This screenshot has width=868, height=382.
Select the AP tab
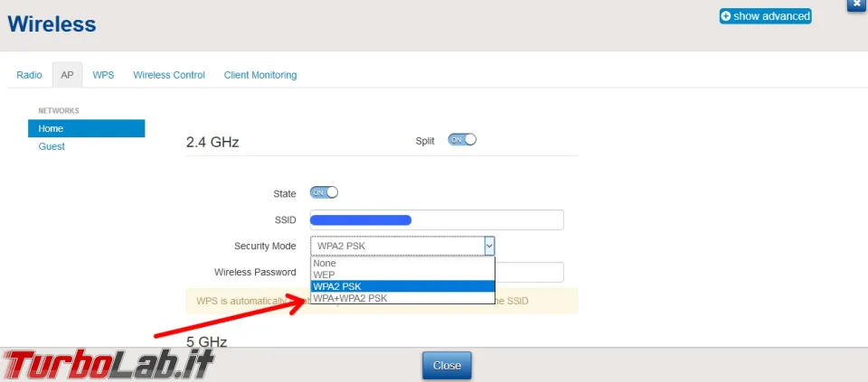[x=67, y=75]
